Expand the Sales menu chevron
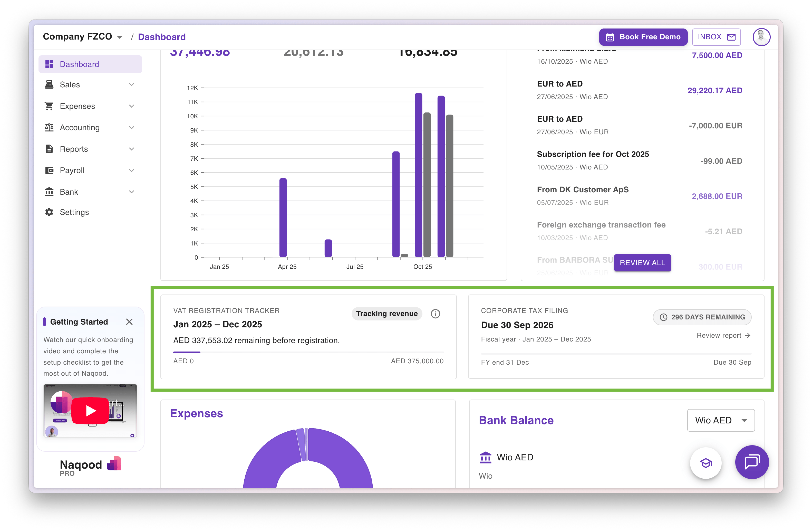This screenshot has height=531, width=812. point(131,85)
